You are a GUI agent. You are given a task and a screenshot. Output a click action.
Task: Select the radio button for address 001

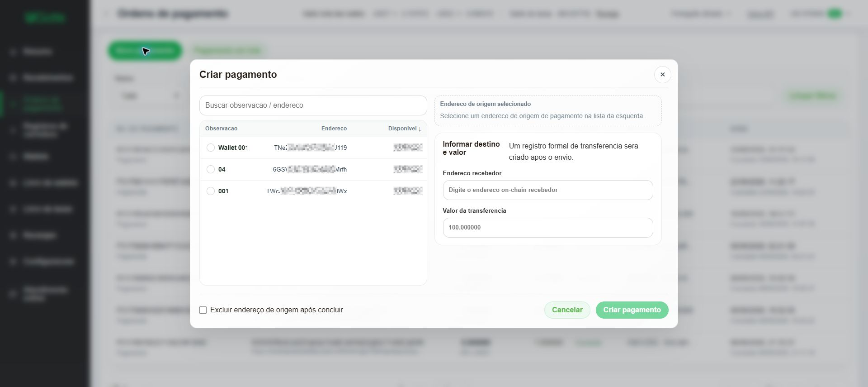point(210,191)
